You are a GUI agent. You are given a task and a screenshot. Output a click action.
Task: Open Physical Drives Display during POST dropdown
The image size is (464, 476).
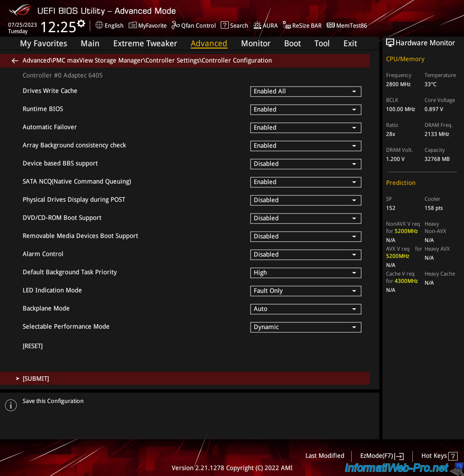point(305,200)
